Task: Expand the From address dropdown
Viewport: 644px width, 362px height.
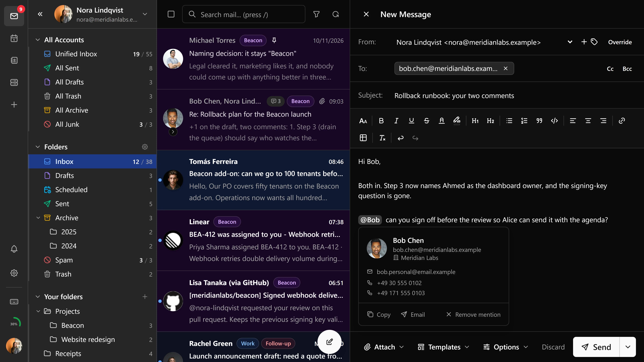Action: pyautogui.click(x=570, y=42)
